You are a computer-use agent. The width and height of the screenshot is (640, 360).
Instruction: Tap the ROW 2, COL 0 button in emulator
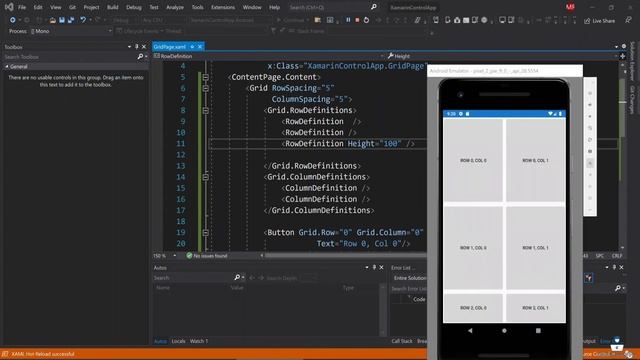pyautogui.click(x=473, y=308)
